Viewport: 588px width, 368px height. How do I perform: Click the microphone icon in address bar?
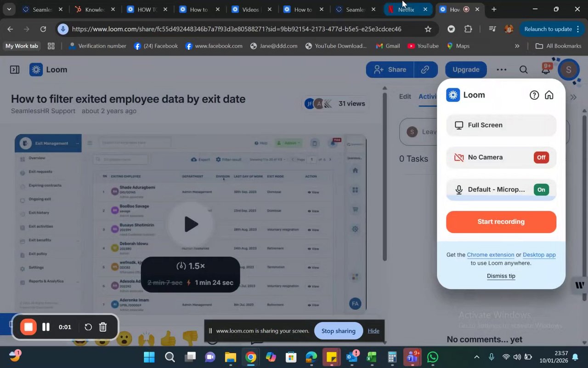coord(63,29)
